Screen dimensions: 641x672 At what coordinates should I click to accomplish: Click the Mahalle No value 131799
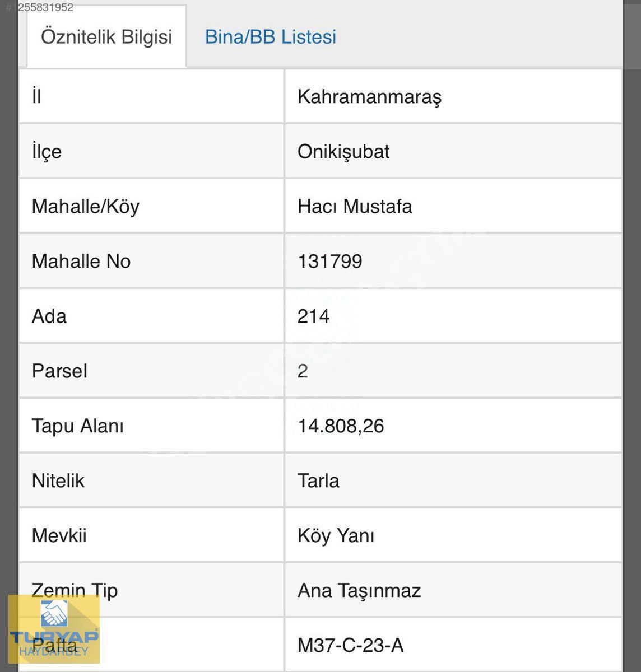pyautogui.click(x=330, y=261)
